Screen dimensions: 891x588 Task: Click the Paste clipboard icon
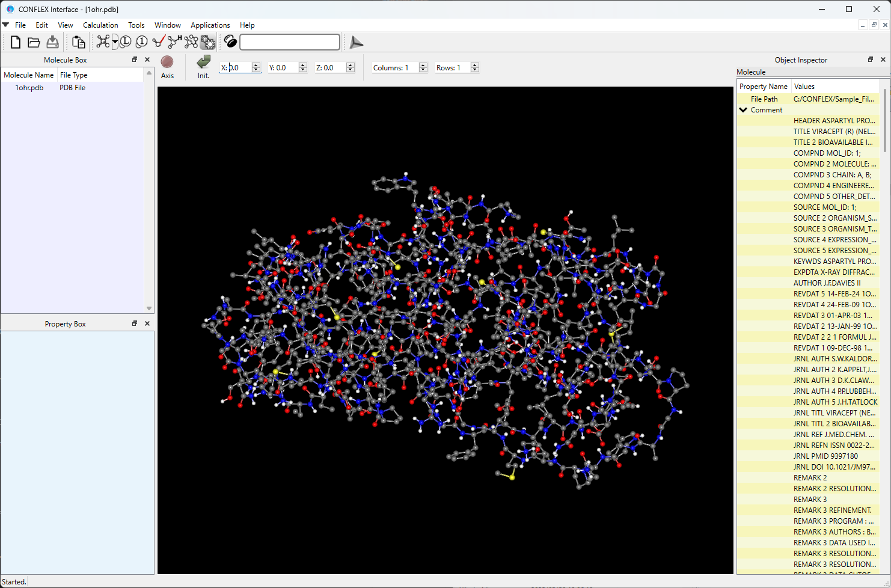pos(78,42)
